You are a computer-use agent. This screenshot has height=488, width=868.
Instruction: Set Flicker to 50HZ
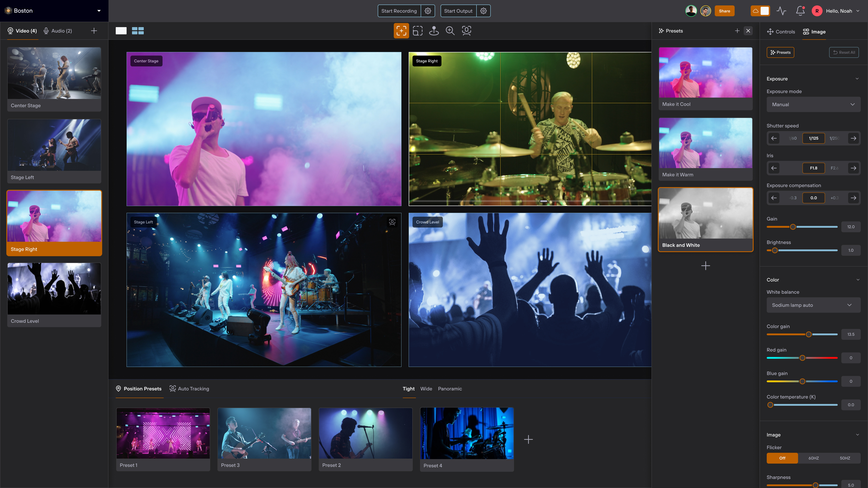844,458
